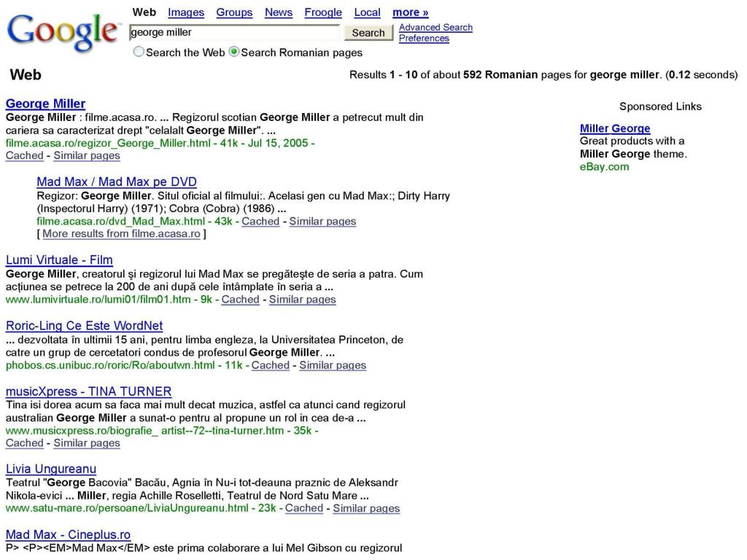Viewport: 747px width, 560px height.
Task: View Cached copy of the lumivirtuale.ro result
Action: click(240, 300)
